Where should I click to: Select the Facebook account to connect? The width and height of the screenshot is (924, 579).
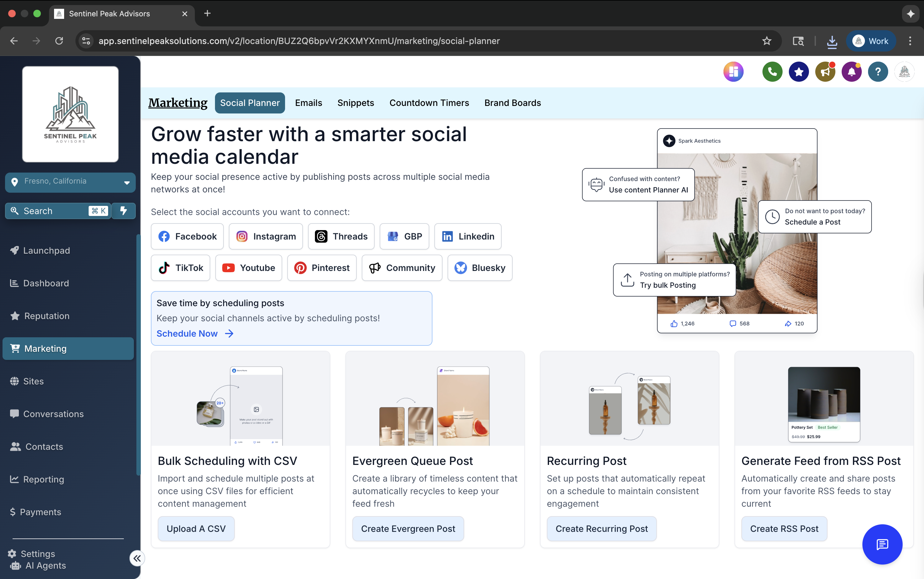pos(187,236)
